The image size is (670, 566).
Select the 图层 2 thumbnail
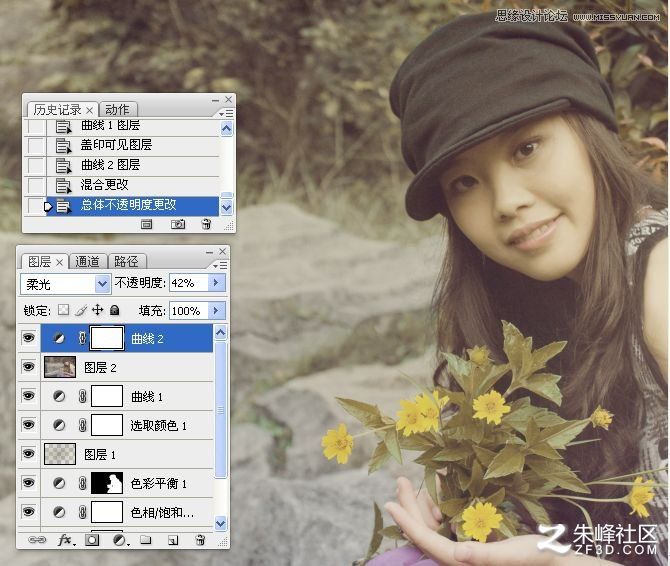pyautogui.click(x=60, y=367)
